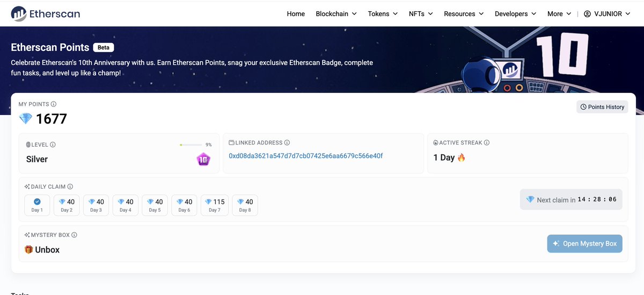This screenshot has height=295, width=644.
Task: Expand the Tokens menu
Action: pos(383,14)
